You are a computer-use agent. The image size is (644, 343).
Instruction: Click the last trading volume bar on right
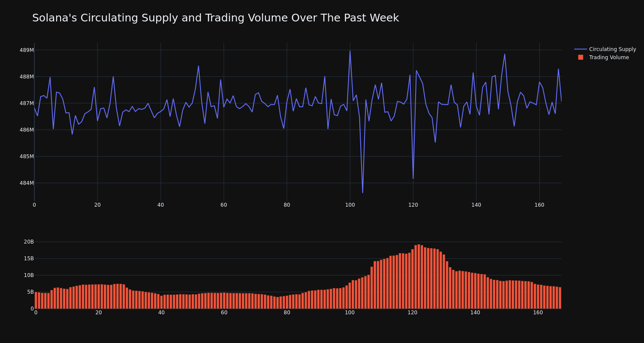click(x=560, y=298)
